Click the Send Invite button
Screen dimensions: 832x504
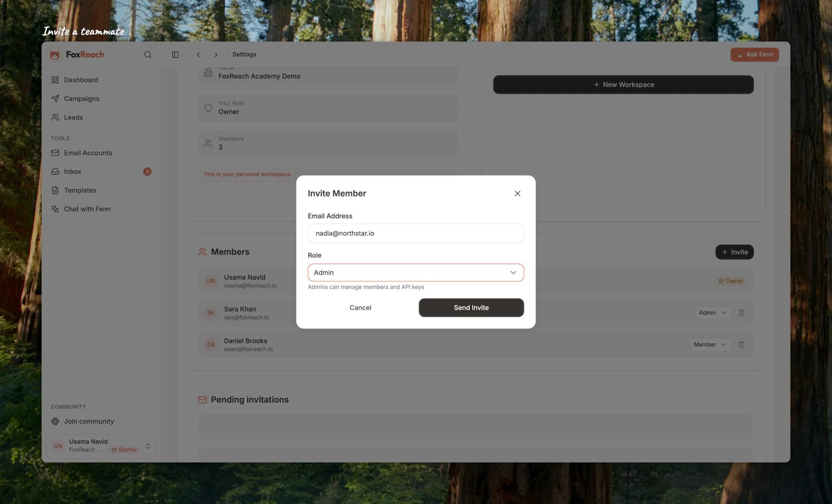(471, 308)
